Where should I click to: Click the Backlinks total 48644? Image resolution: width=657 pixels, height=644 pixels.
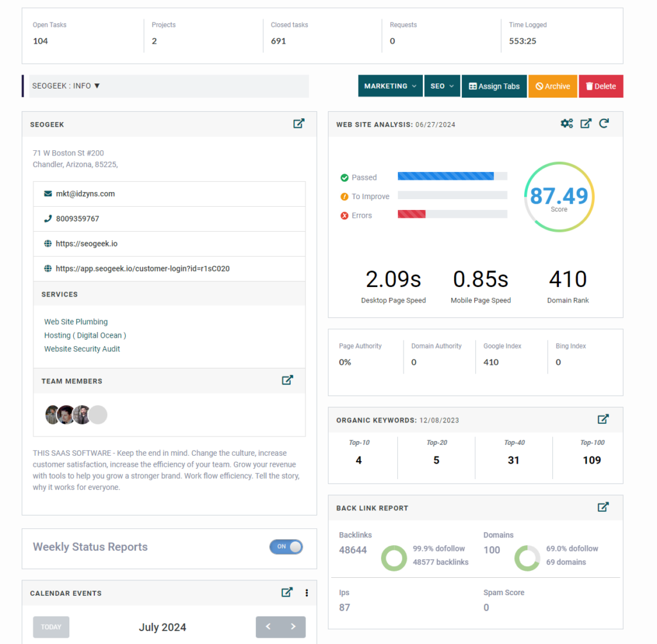tap(353, 550)
